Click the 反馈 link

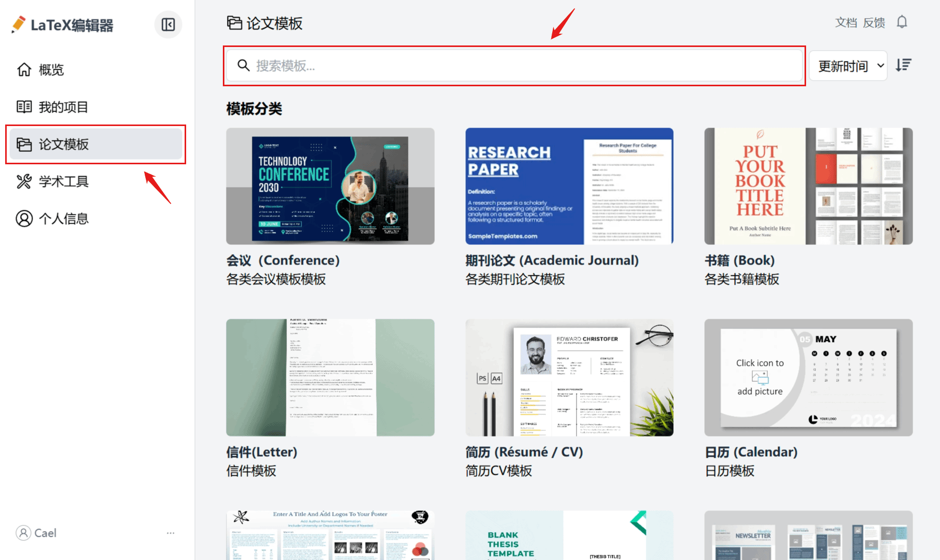pyautogui.click(x=874, y=23)
